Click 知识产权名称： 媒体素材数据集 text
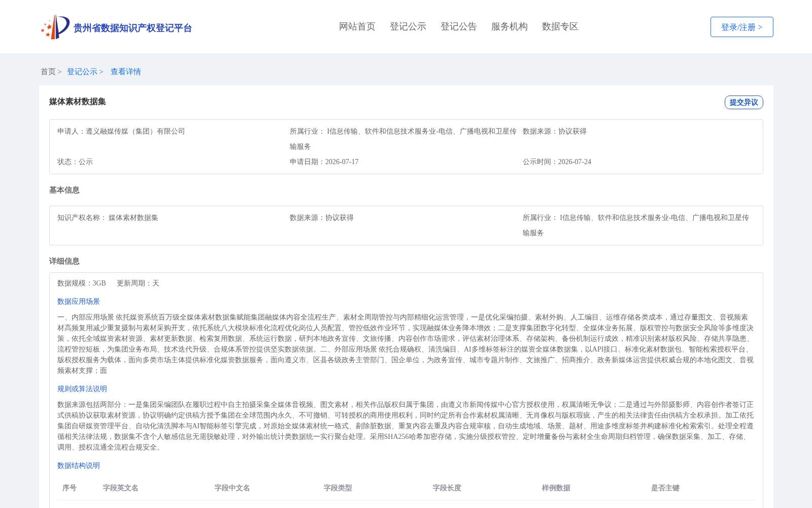 pos(108,217)
